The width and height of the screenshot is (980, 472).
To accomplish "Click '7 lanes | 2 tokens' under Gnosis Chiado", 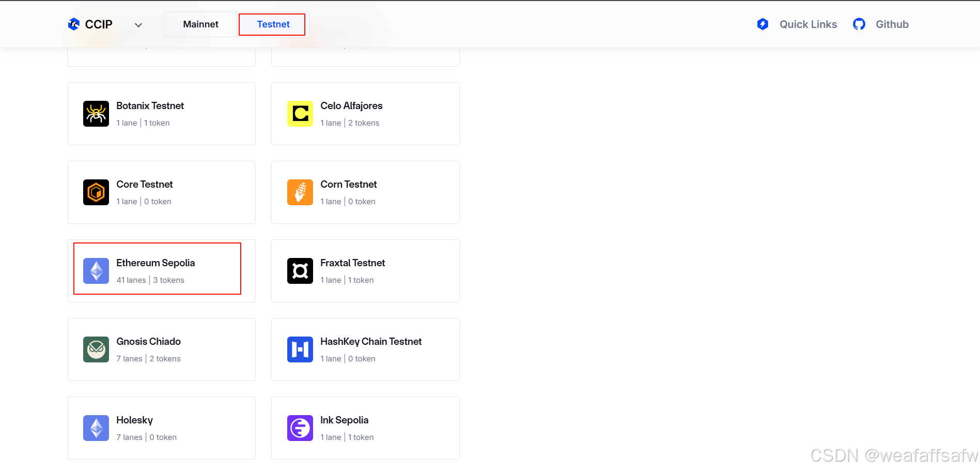I will click(148, 359).
